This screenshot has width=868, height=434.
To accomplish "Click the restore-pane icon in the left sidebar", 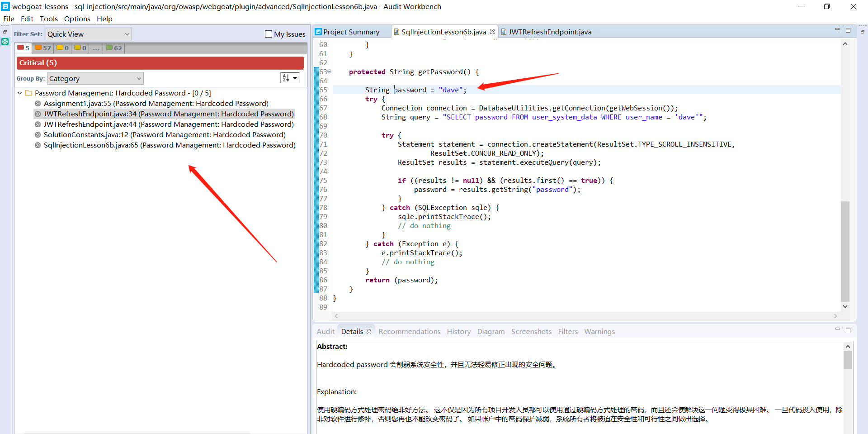I will 5,32.
